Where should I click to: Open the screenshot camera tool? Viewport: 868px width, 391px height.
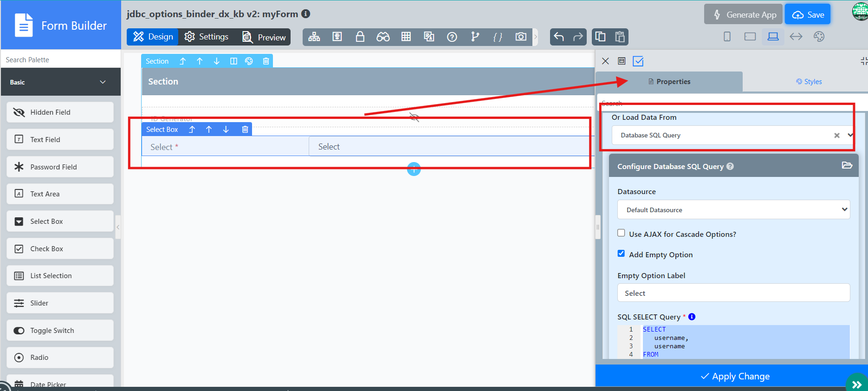point(521,37)
